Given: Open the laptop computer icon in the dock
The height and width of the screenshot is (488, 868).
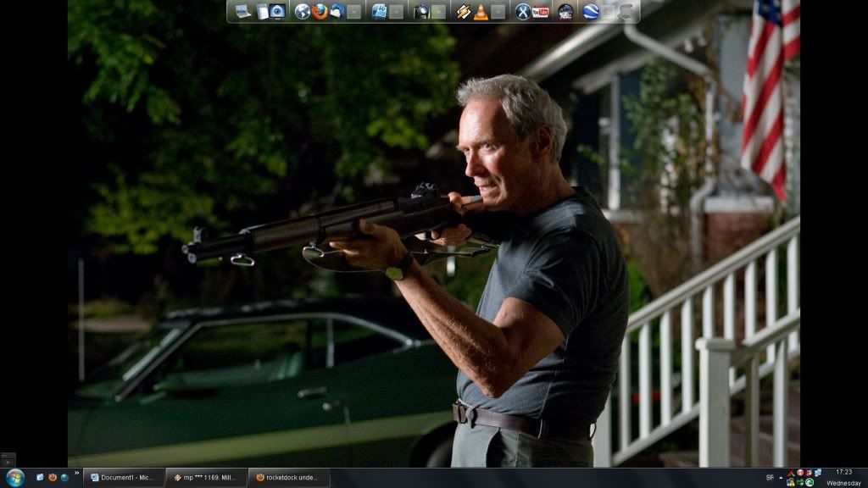Looking at the screenshot, I should (x=242, y=11).
